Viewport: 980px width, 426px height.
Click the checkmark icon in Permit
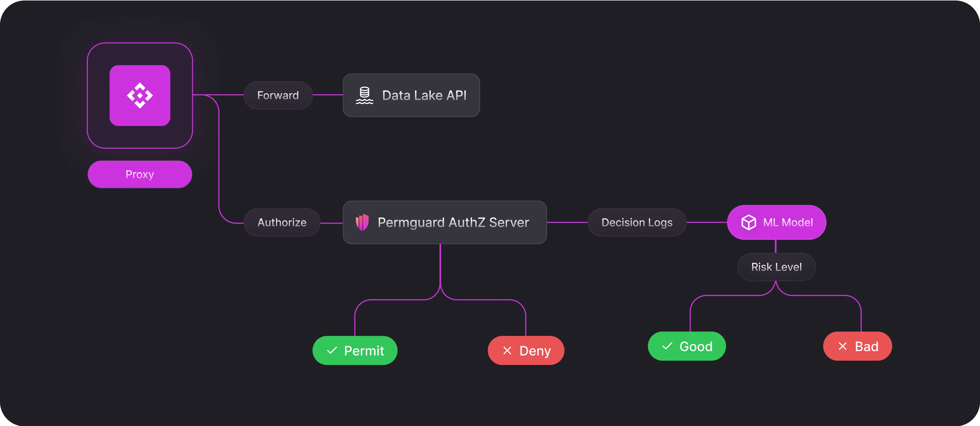332,350
